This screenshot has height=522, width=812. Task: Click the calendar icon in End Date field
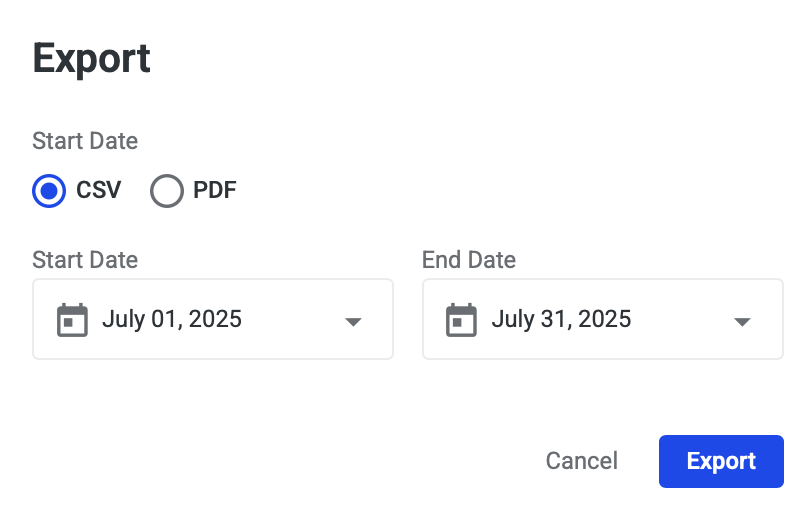click(x=461, y=320)
